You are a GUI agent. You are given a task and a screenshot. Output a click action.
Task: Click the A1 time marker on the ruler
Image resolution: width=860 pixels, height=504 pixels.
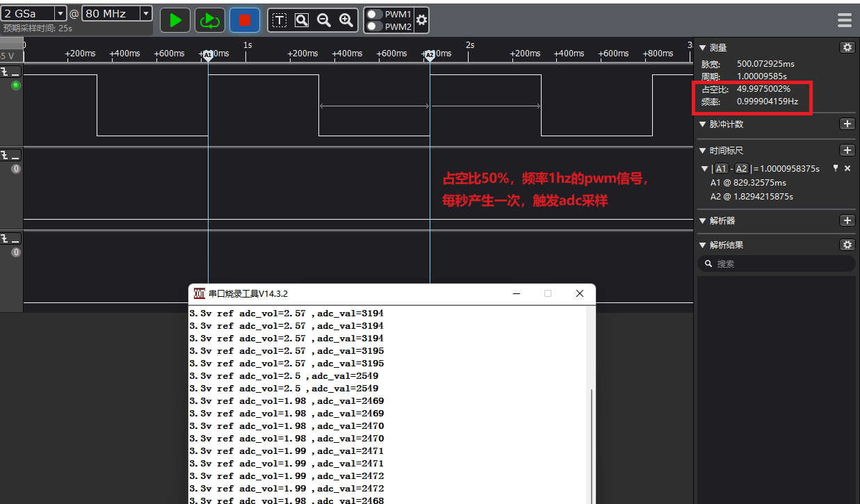[208, 55]
